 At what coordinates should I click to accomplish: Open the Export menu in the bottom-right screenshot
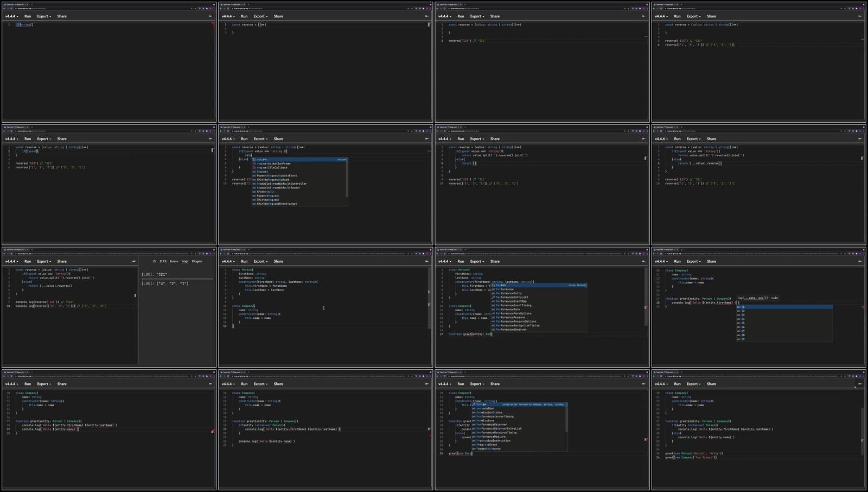click(x=693, y=384)
